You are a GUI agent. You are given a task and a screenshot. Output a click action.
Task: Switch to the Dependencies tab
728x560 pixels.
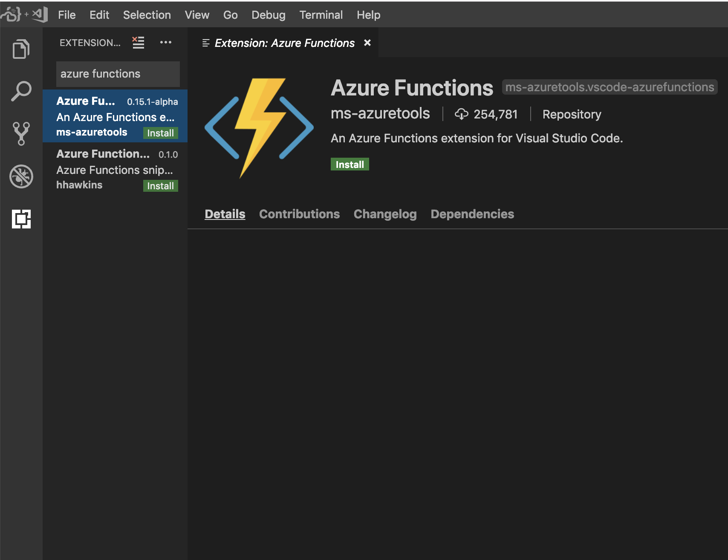tap(472, 214)
